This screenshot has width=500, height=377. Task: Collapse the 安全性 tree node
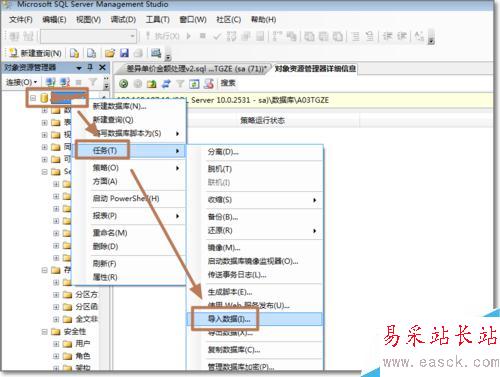(44, 332)
